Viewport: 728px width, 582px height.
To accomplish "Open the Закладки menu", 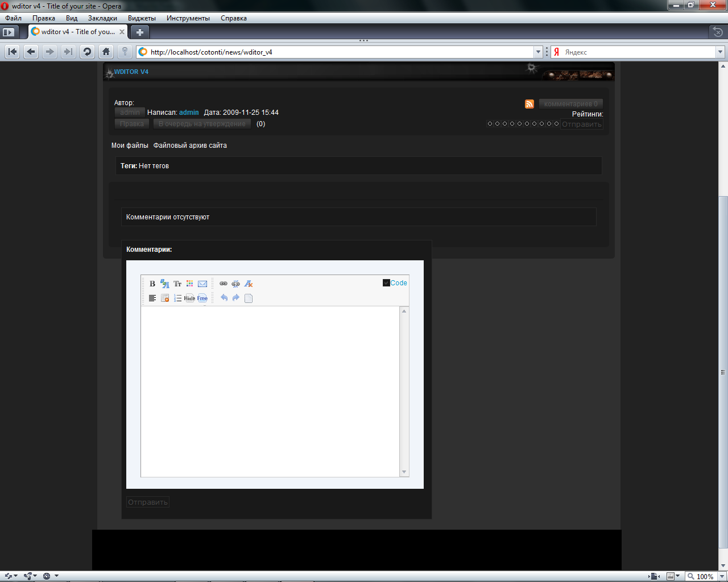I will (102, 18).
